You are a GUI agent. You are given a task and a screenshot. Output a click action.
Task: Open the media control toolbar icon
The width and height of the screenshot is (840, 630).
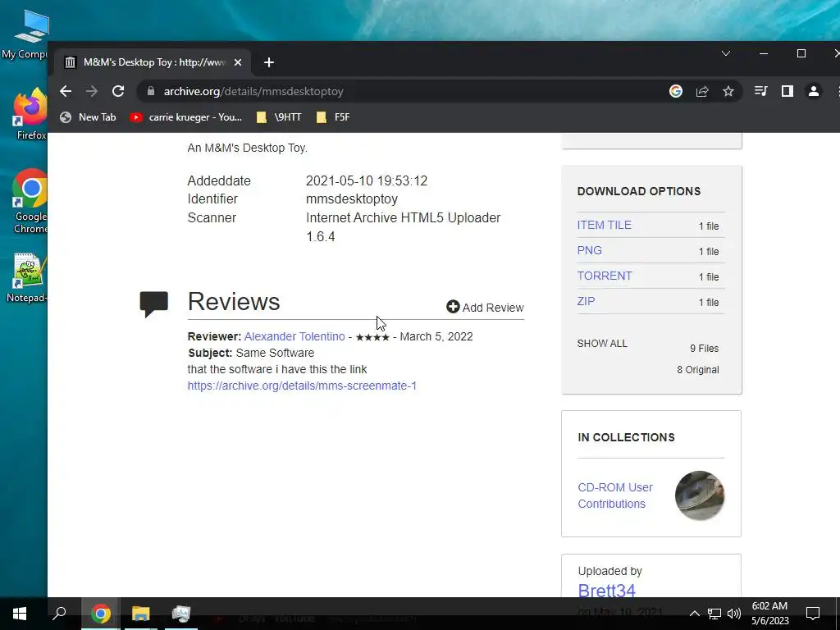pyautogui.click(x=760, y=91)
